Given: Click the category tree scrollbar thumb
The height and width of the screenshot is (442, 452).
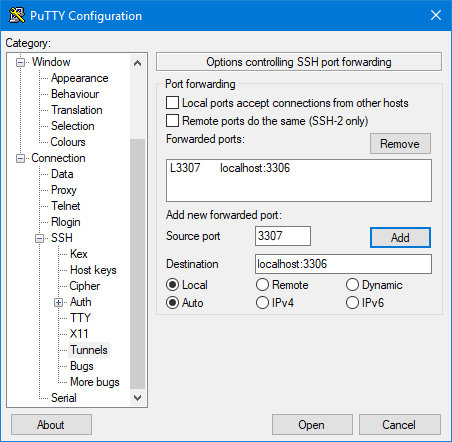Looking at the screenshot, I should click(x=137, y=264).
